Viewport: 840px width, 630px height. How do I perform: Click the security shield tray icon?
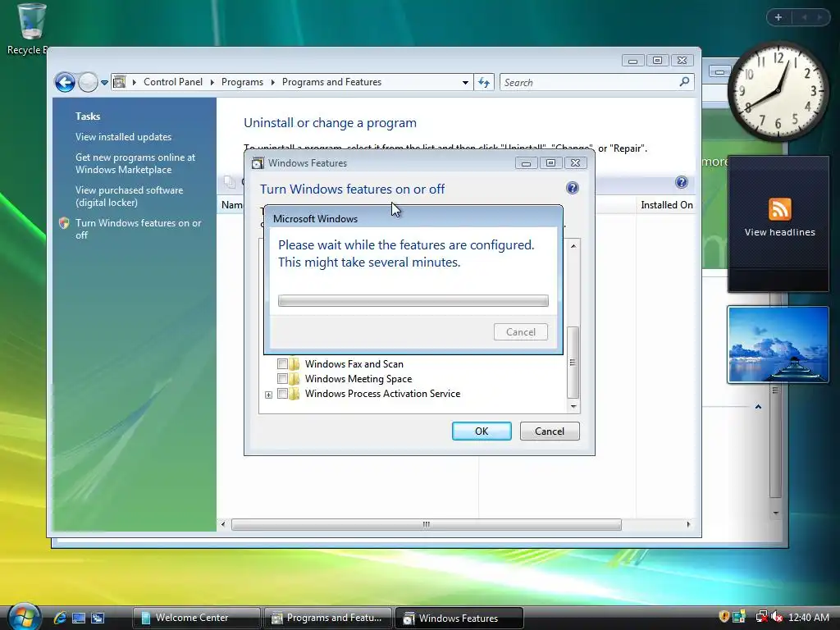[724, 617]
